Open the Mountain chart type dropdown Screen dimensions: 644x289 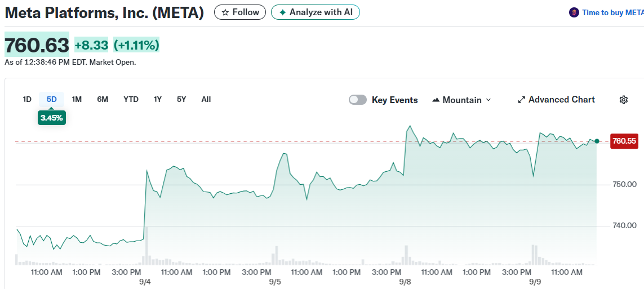click(x=462, y=100)
